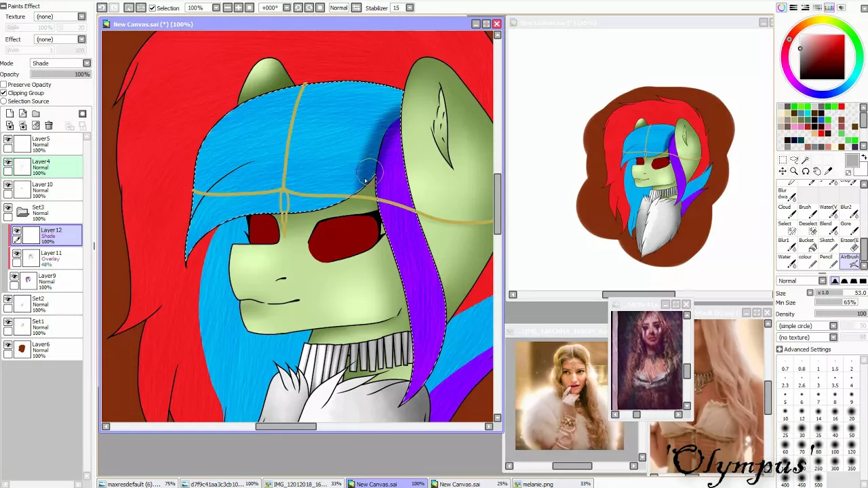Click the Undo button in the top toolbar
The image size is (868, 488).
pyautogui.click(x=102, y=7)
